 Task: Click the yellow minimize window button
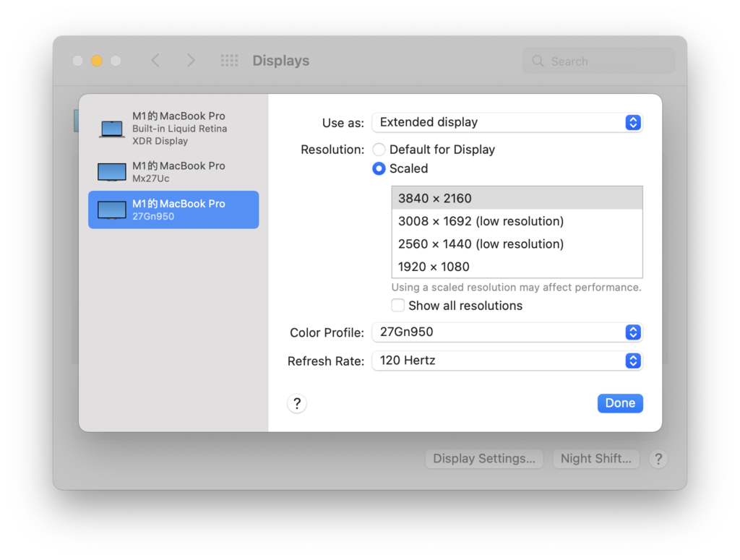[x=97, y=61]
